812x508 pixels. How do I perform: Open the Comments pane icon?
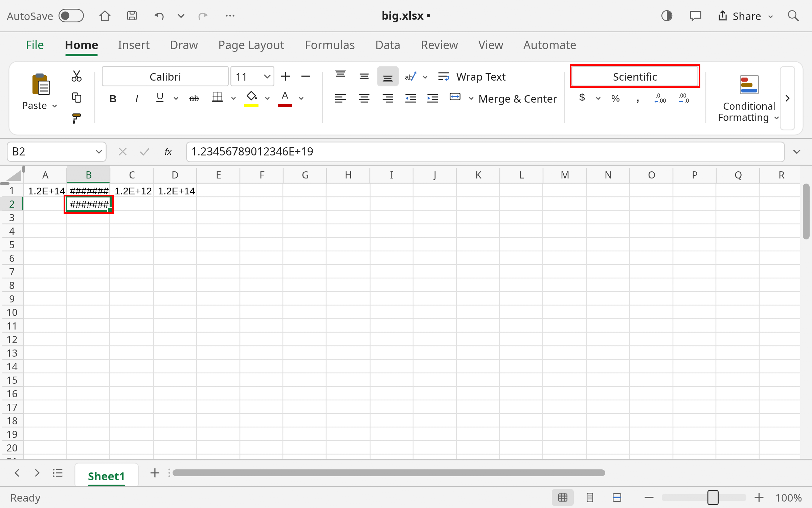click(x=696, y=16)
